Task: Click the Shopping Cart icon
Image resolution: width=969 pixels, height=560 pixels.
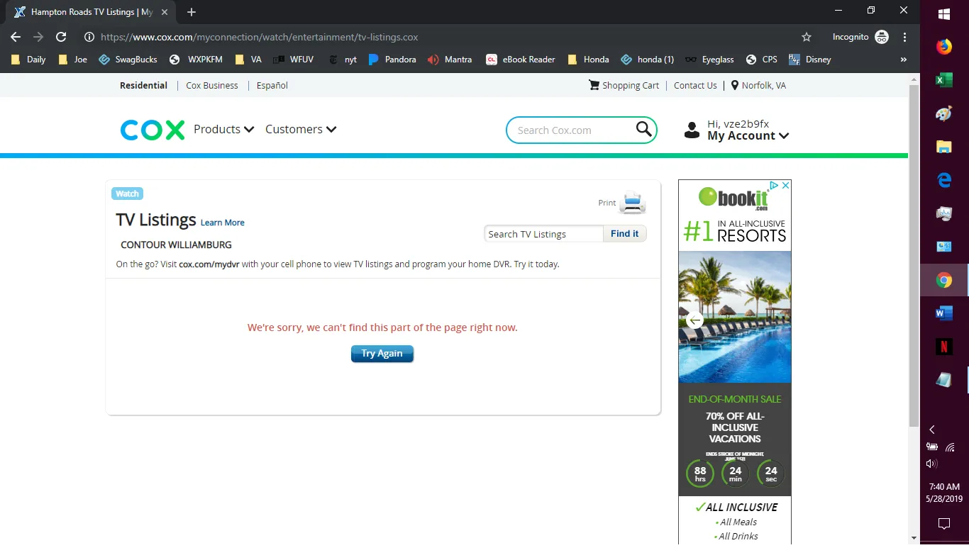Action: click(x=594, y=85)
